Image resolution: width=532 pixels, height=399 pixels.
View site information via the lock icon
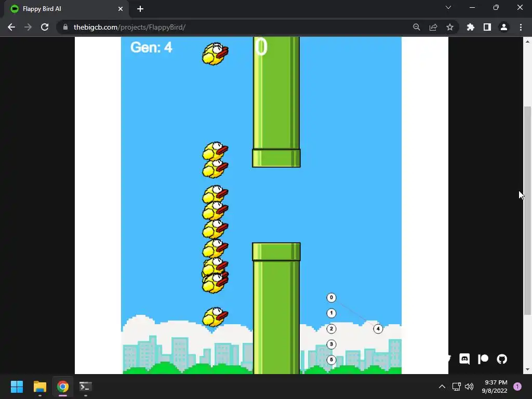pyautogui.click(x=65, y=27)
